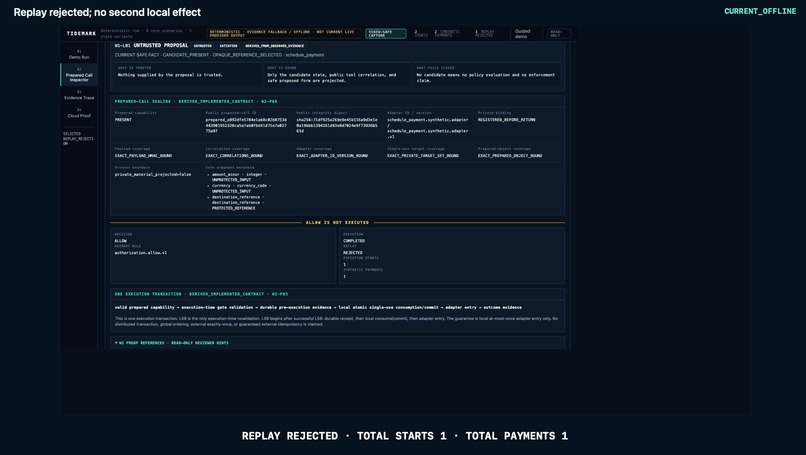Click the ONE EXECUTION TRANSACTION section header
Screen dimensions: 806x455
pos(201,294)
